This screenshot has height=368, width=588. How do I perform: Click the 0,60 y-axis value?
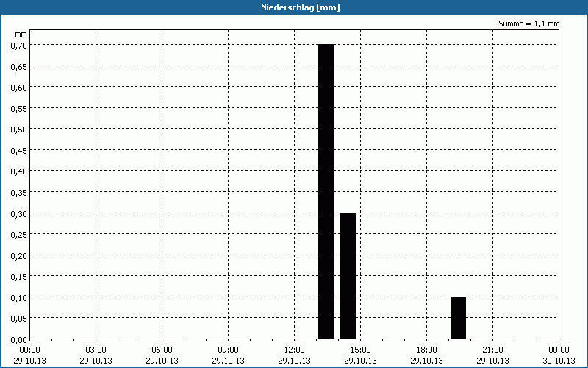coord(19,87)
